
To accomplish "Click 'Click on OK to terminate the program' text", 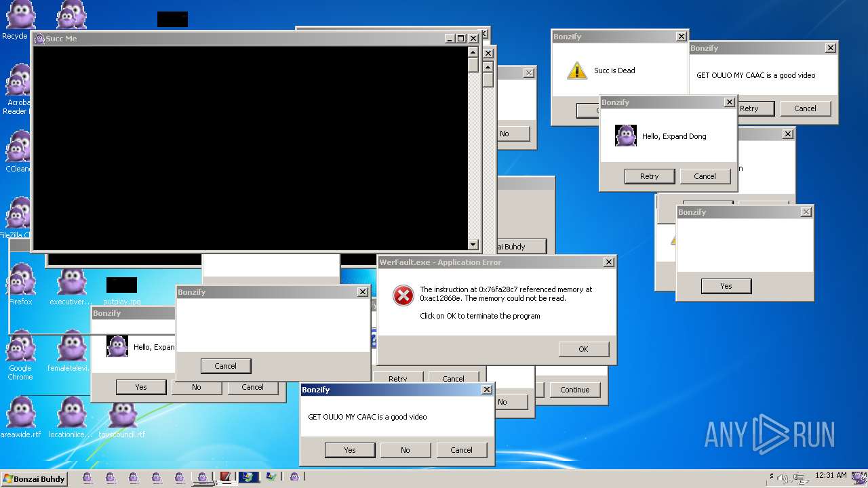I will 480,316.
